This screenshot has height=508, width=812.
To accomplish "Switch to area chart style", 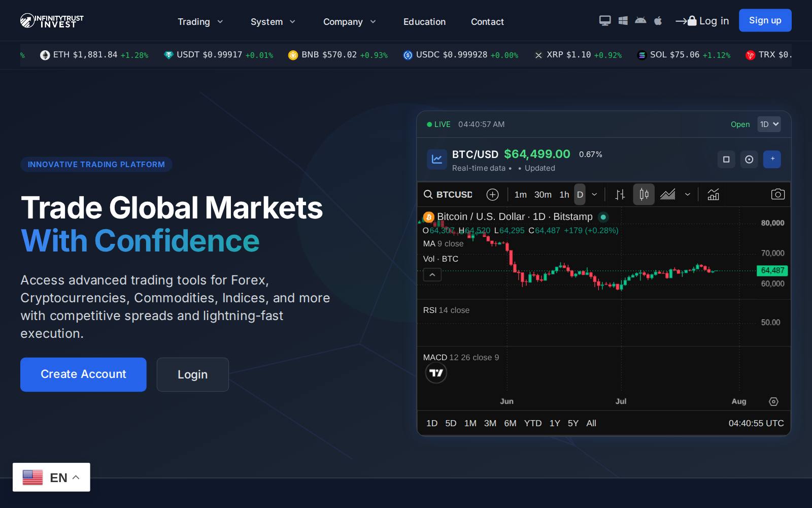I will click(x=668, y=195).
